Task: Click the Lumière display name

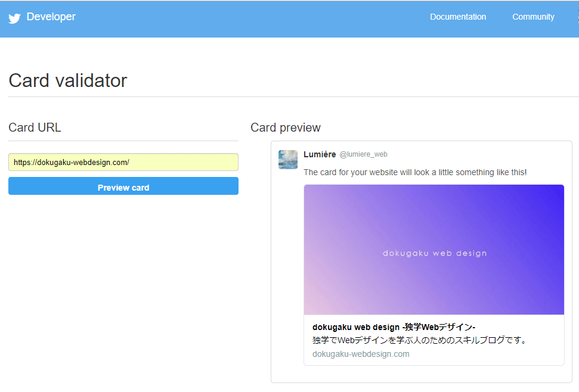Action: [x=320, y=154]
